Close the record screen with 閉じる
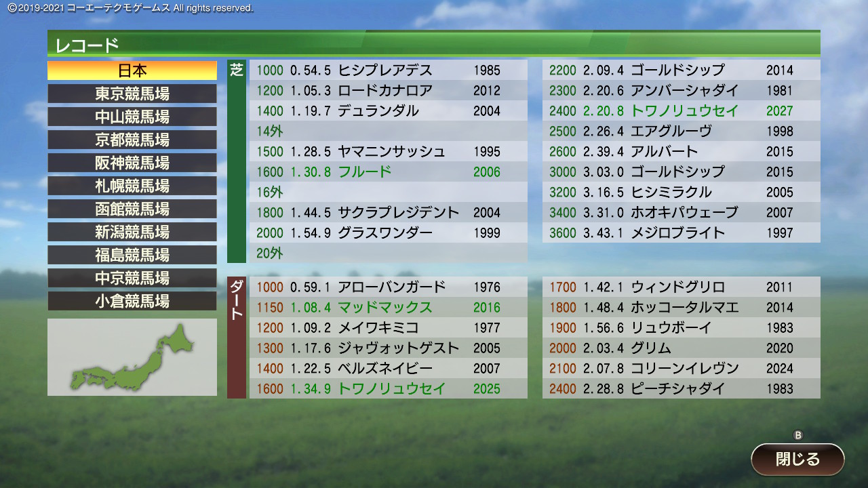The image size is (868, 488). click(797, 459)
